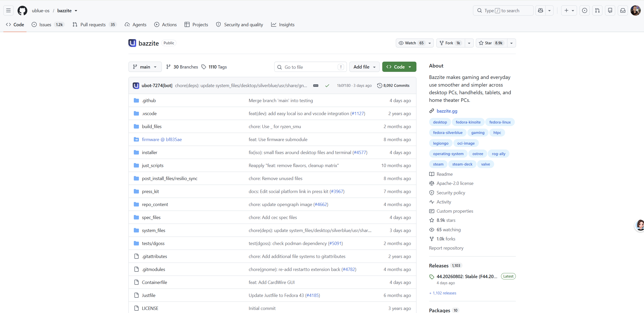Select the fedora-kinoite topic tag
This screenshot has width=644, height=313.
[x=468, y=122]
